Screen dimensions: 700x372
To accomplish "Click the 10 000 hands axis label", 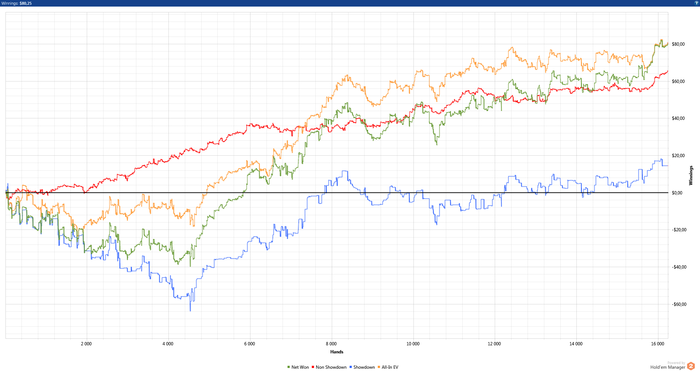I will tap(413, 344).
